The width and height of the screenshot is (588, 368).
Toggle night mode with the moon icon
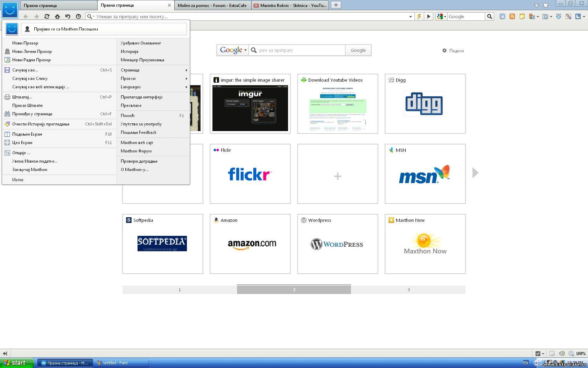point(578,16)
